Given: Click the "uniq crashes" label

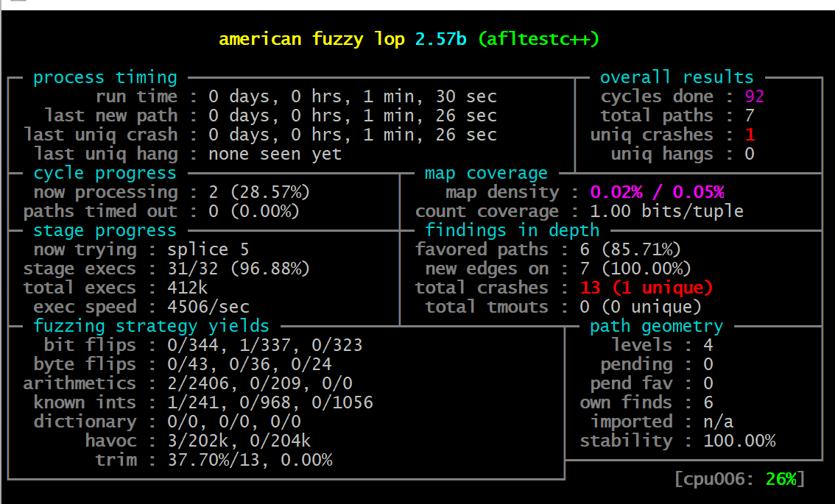Looking at the screenshot, I should pyautogui.click(x=651, y=135).
